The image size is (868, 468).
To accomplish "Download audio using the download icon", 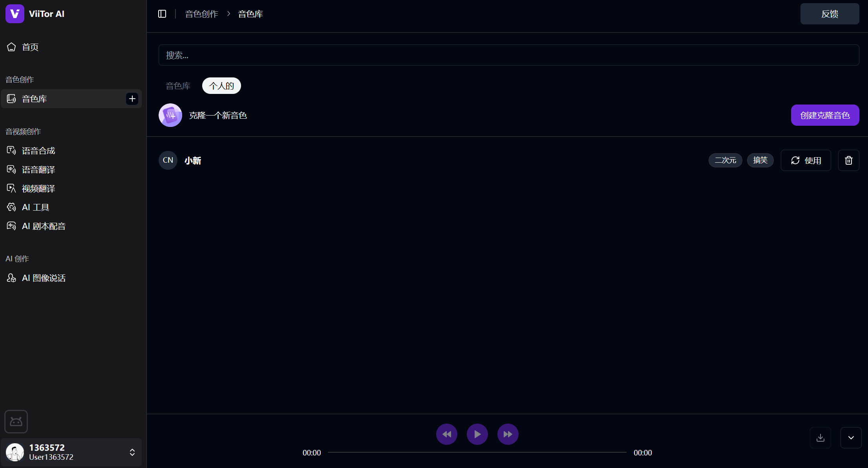I will coord(820,438).
